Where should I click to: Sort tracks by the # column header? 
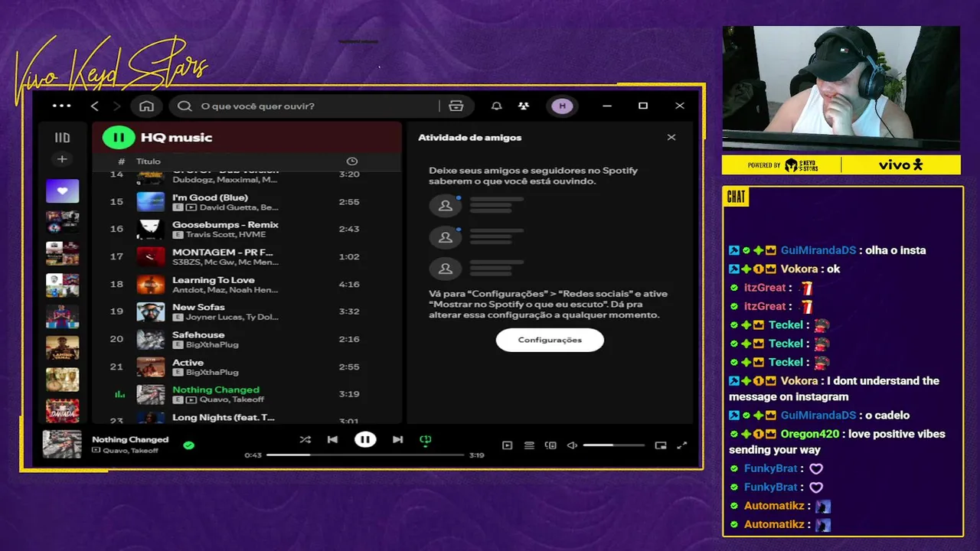click(x=121, y=161)
